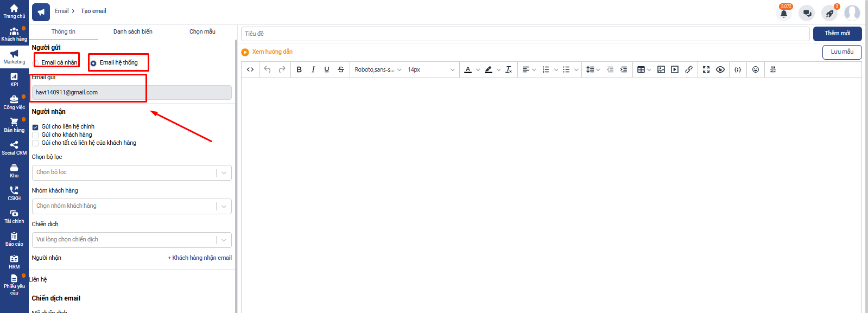The height and width of the screenshot is (313, 868).
Task: Select the Email hệ thống radio option
Action: coord(93,63)
